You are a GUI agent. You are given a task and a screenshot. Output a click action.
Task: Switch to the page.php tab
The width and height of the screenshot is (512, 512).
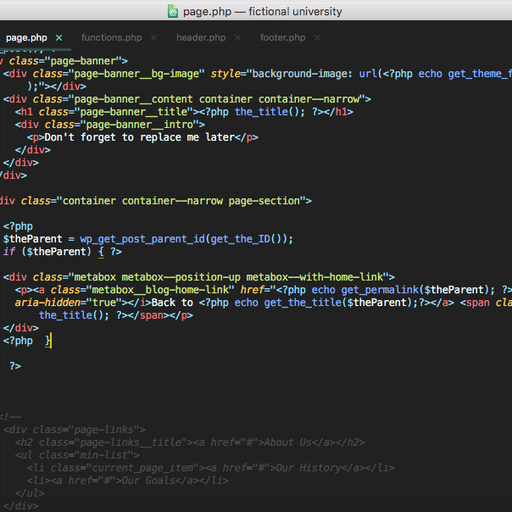coord(26,38)
